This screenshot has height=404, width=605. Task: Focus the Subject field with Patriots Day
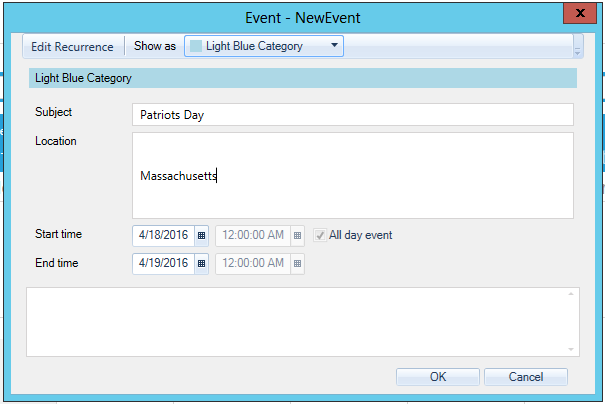[353, 115]
